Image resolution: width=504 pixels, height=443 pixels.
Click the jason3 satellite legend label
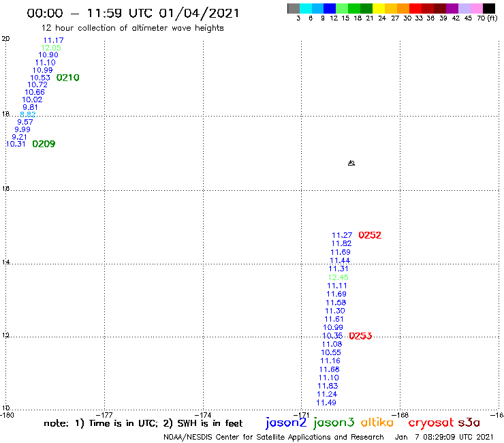(334, 423)
